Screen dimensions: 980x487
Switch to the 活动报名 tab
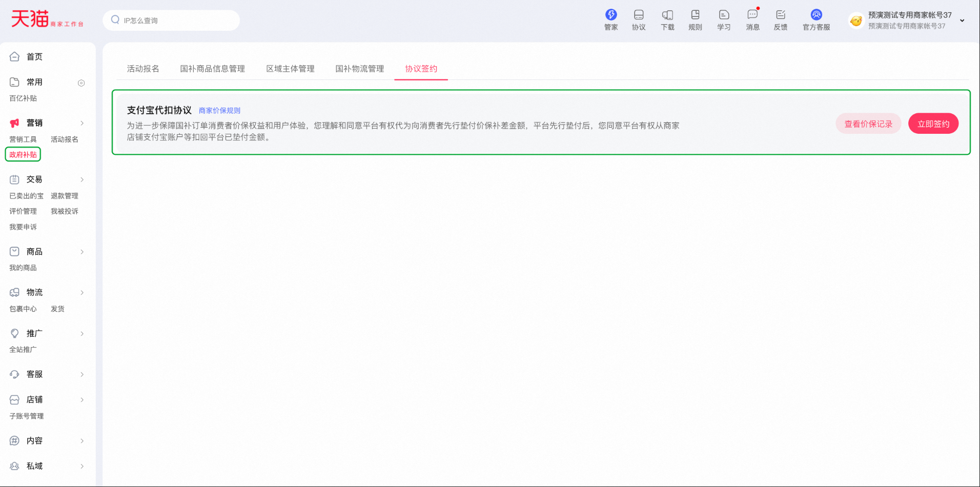(x=143, y=69)
